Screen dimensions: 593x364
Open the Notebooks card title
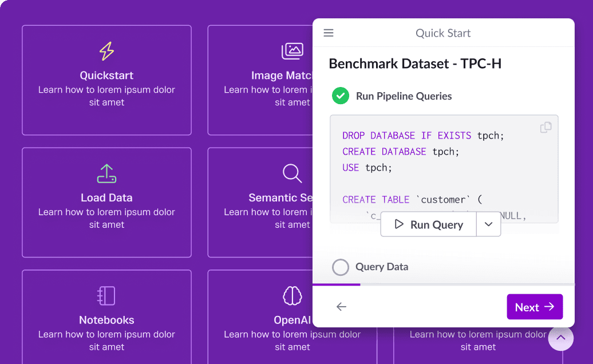point(106,320)
